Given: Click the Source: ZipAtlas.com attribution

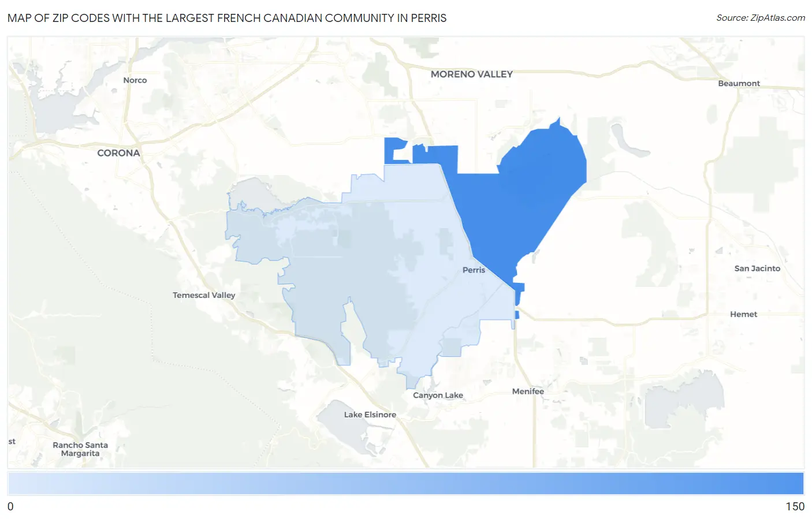Looking at the screenshot, I should 761,18.
